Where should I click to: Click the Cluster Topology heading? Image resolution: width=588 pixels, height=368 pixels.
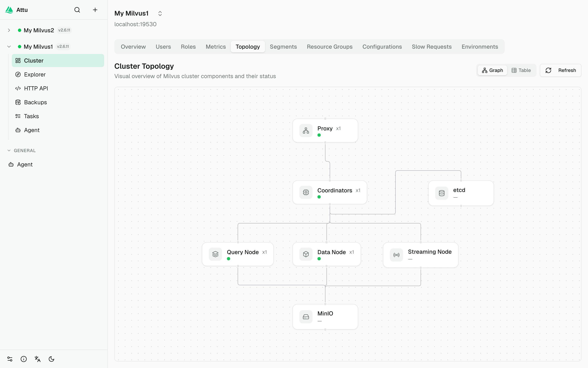(x=144, y=66)
